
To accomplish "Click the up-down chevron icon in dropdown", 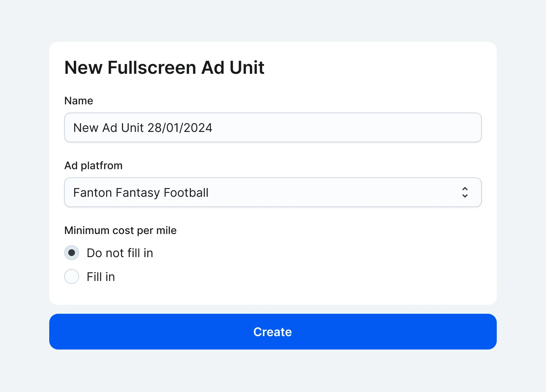I will click(465, 192).
